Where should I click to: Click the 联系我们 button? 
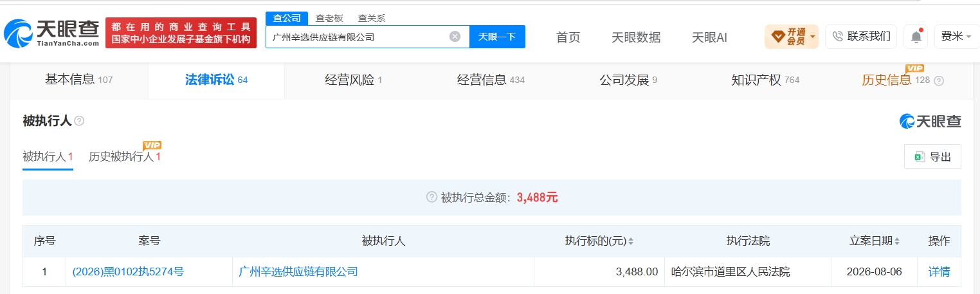861,37
